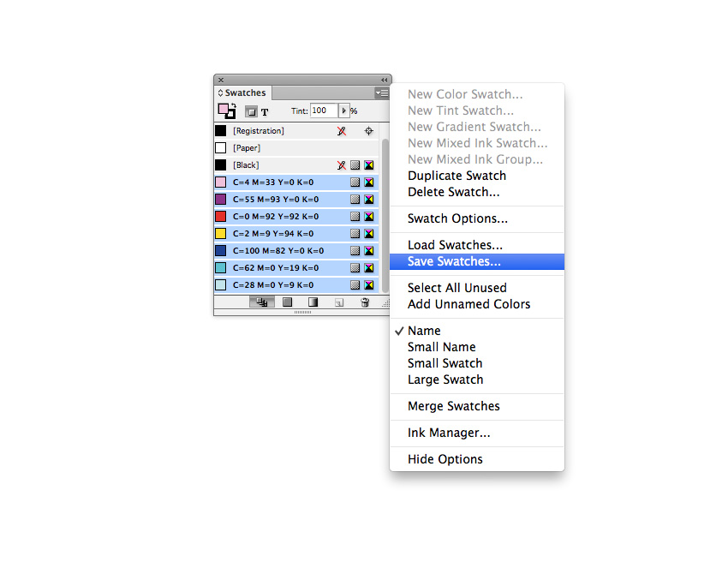This screenshot has width=728, height=568.
Task: Click the trash Delete Swatch icon
Action: point(365,302)
